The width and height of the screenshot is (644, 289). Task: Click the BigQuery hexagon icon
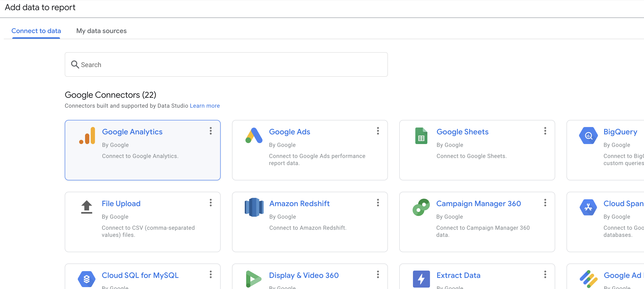(588, 136)
